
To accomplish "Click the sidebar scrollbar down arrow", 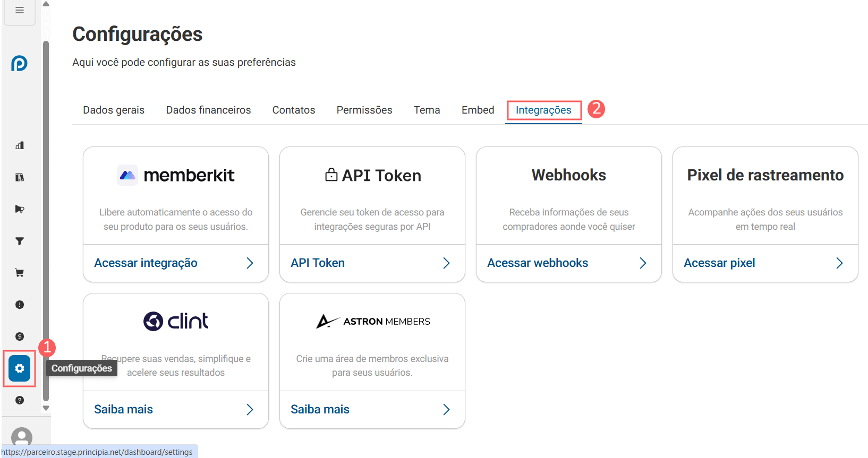I will [46, 408].
